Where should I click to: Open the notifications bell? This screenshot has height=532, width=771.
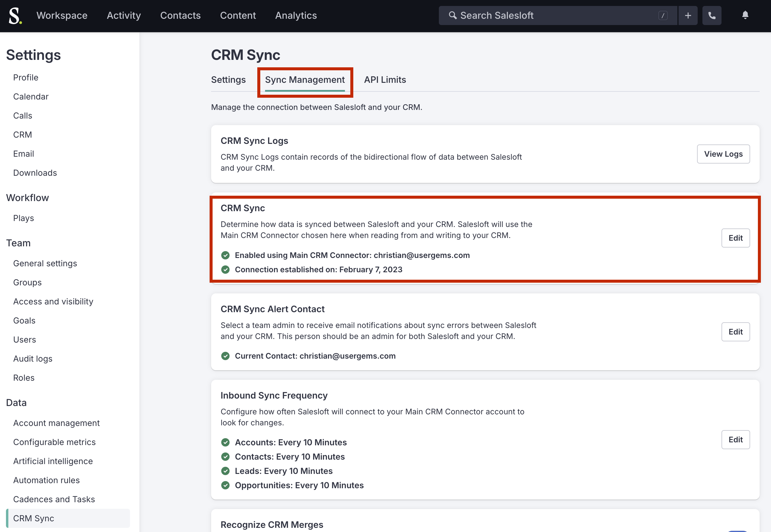[745, 15]
